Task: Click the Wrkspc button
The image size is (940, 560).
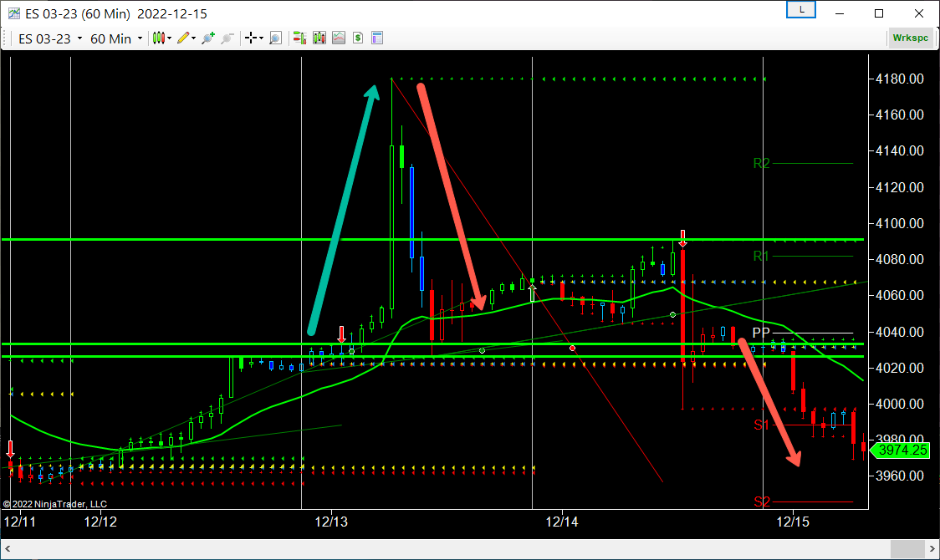Action: pyautogui.click(x=910, y=38)
